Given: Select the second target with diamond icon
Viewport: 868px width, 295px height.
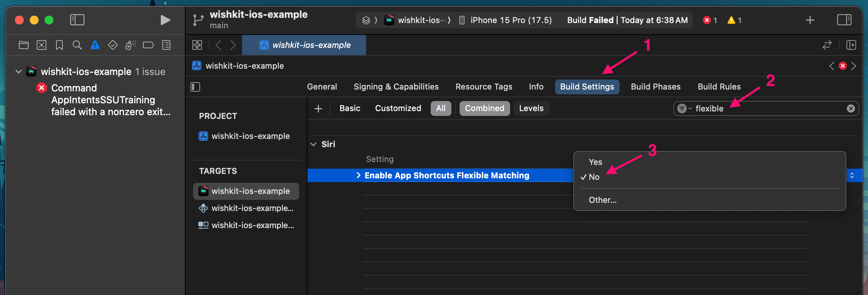Looking at the screenshot, I should coord(246,208).
